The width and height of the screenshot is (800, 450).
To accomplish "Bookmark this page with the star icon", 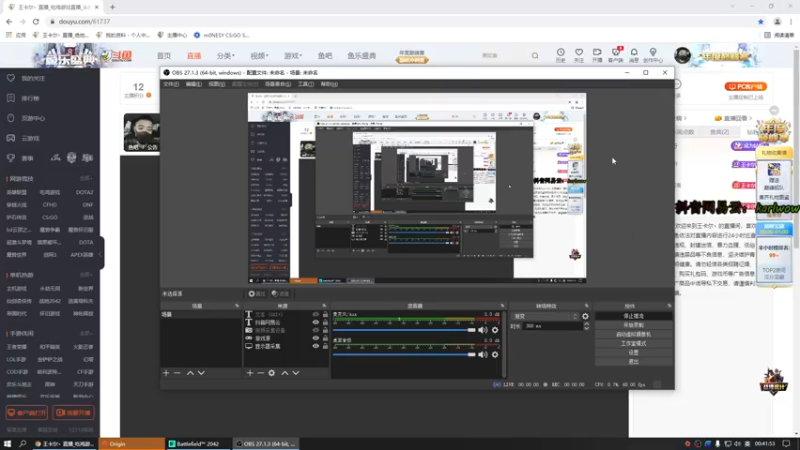I will [761, 21].
